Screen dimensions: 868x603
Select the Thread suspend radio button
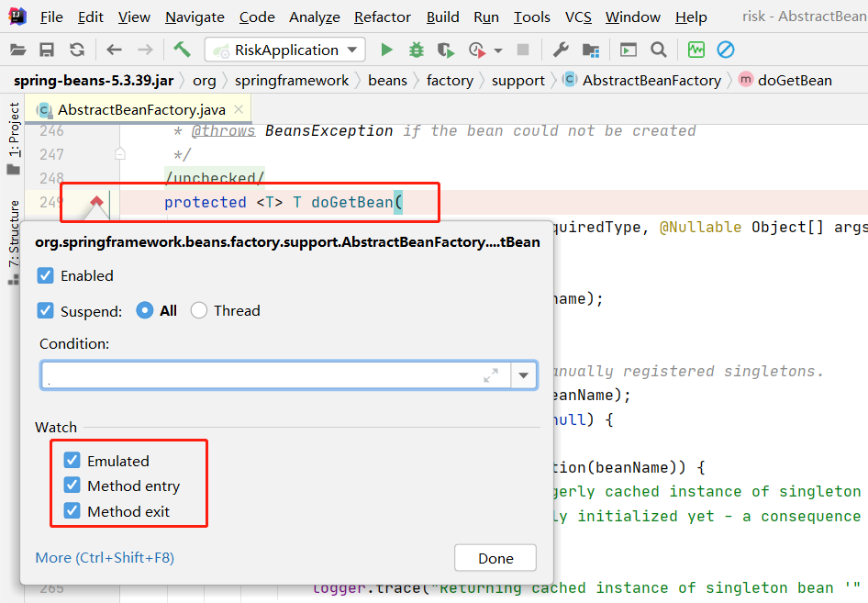(x=199, y=310)
